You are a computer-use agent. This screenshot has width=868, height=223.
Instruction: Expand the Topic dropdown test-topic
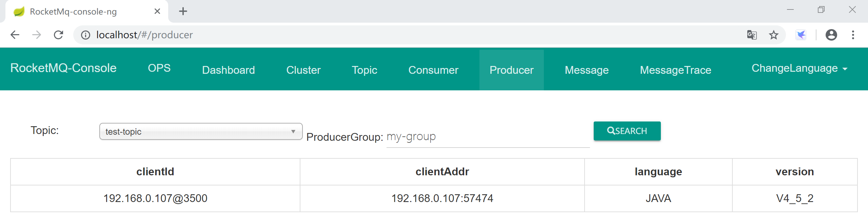[x=201, y=132]
